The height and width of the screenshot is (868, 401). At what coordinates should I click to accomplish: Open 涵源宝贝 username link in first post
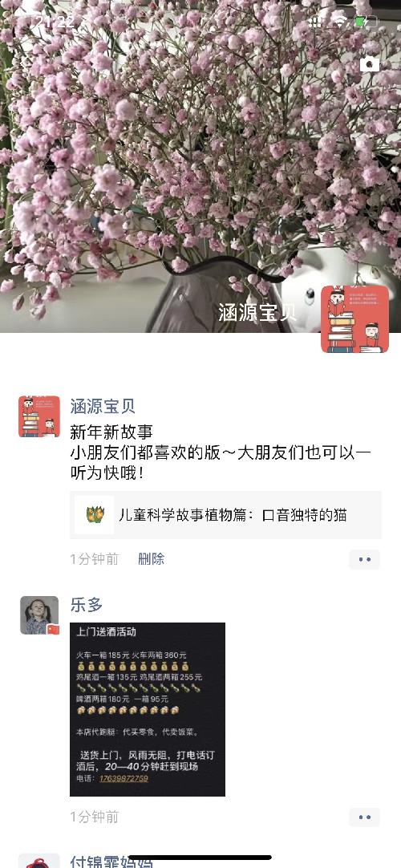click(x=103, y=406)
